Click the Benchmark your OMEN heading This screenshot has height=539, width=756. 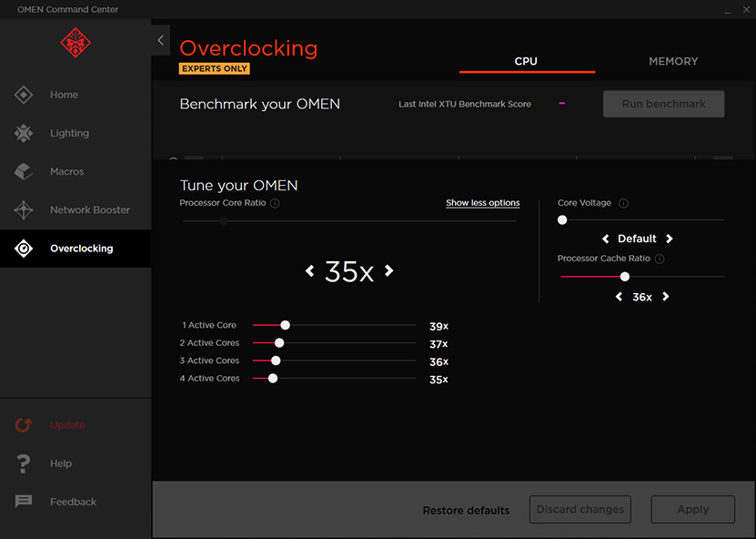click(260, 104)
